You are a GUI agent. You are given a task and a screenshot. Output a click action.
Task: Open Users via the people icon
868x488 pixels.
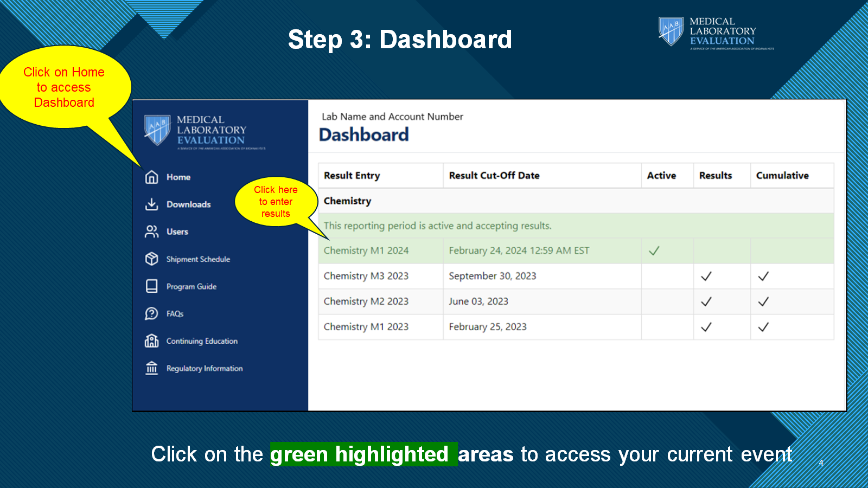point(152,232)
